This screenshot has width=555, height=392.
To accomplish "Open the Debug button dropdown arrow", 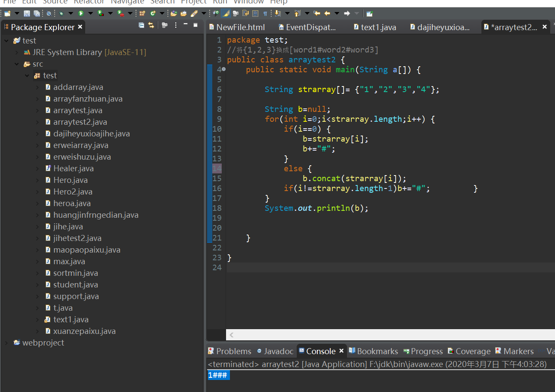I will [x=71, y=13].
